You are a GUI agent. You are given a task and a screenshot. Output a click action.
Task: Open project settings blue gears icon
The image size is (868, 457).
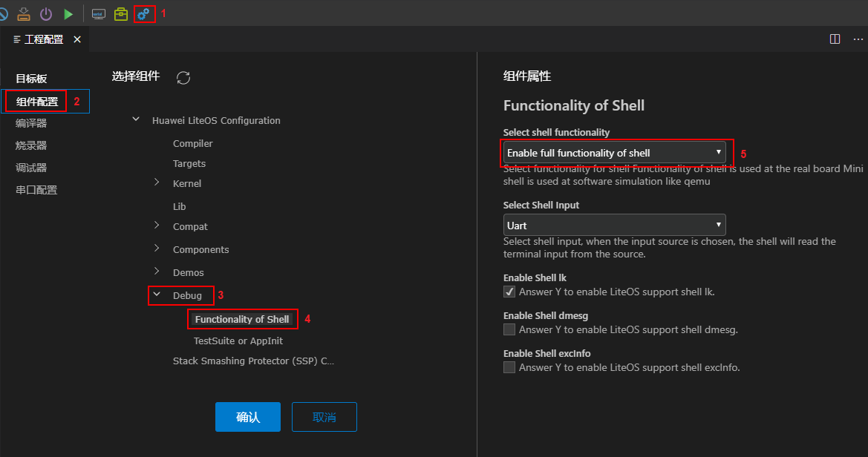tap(143, 14)
